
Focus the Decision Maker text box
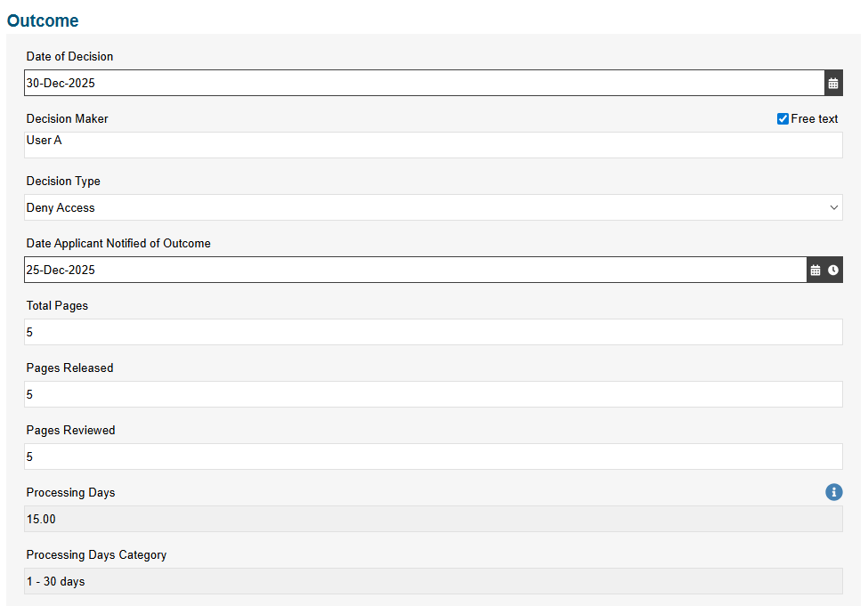pos(434,145)
